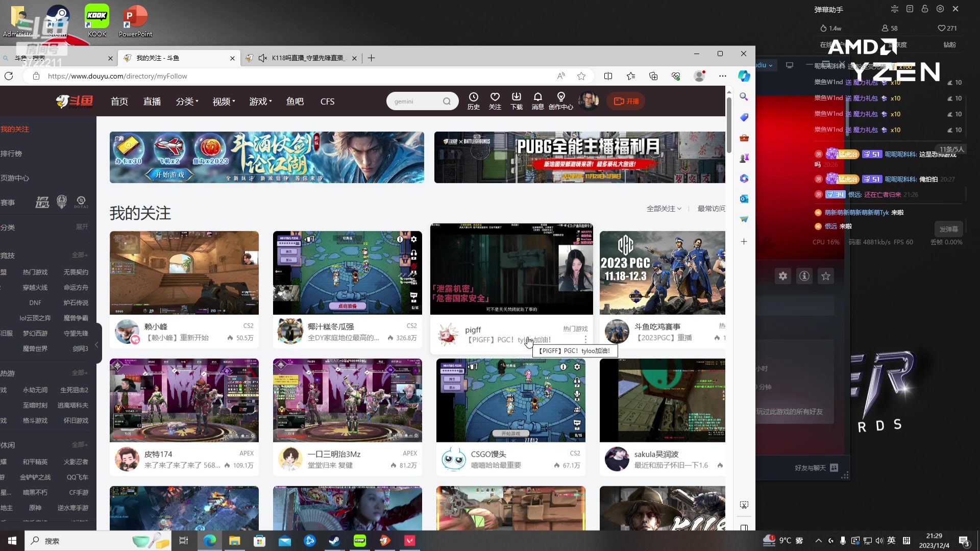Viewport: 980px width, 551px height.
Task: Open Edge collections icon
Action: (653, 76)
